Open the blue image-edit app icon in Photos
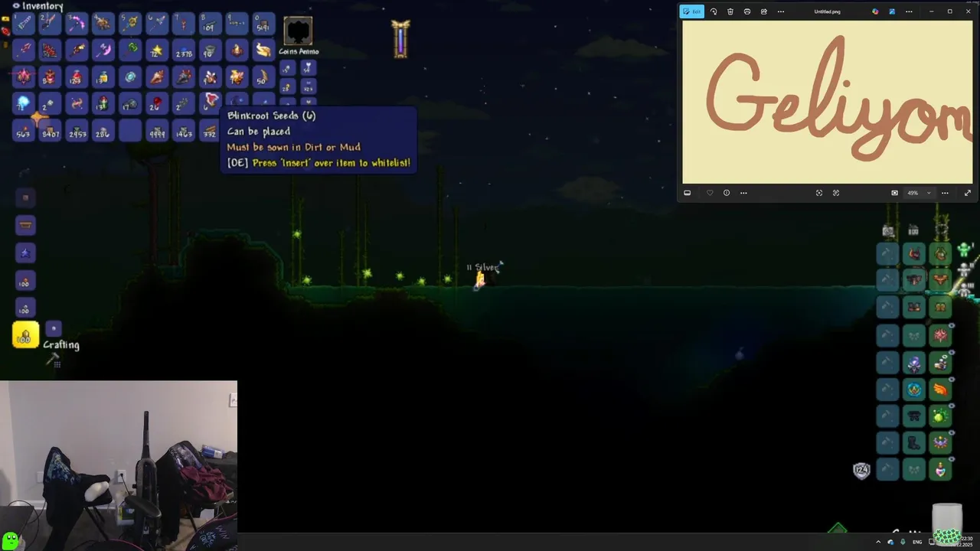The image size is (980, 551). tap(892, 11)
